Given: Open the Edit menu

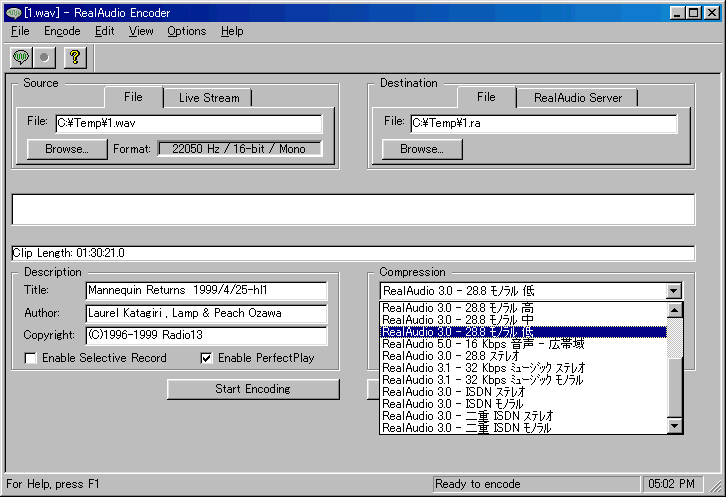Looking at the screenshot, I should tap(105, 31).
